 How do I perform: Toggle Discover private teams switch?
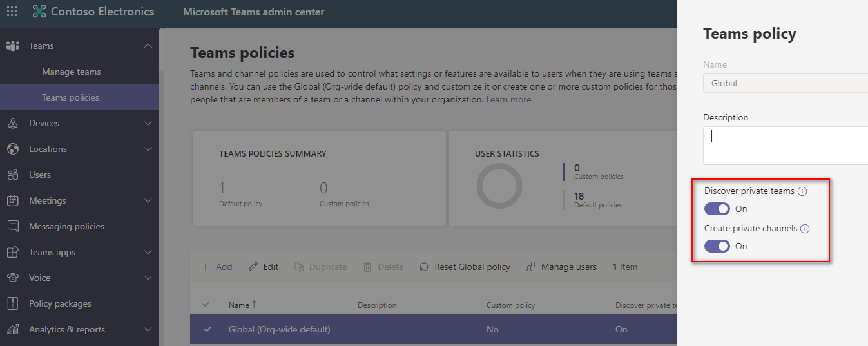717,209
